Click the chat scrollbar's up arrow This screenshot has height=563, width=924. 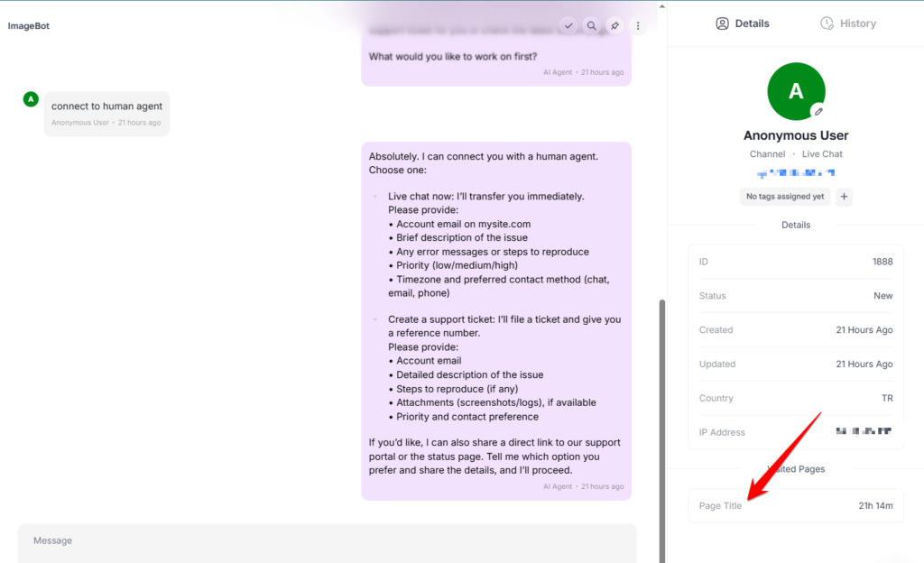tap(662, 7)
